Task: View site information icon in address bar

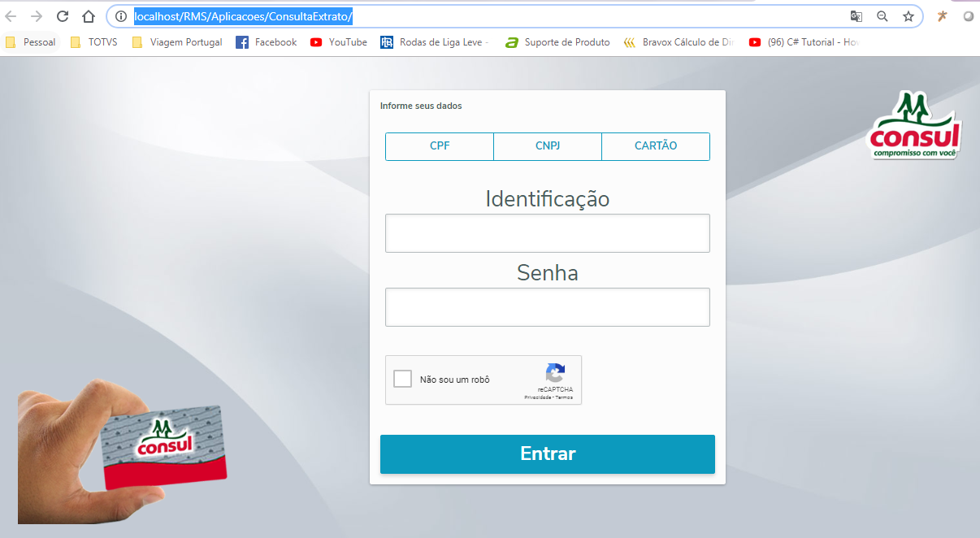Action: [x=121, y=16]
